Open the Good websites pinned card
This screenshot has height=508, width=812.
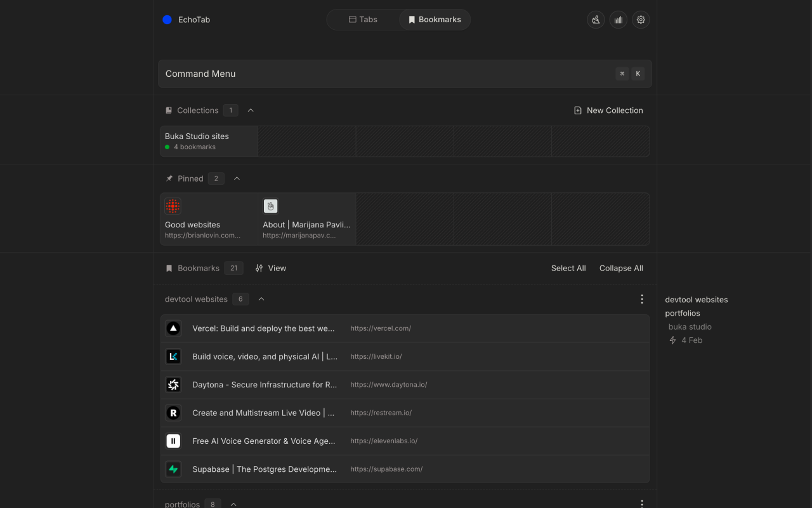[x=209, y=219]
